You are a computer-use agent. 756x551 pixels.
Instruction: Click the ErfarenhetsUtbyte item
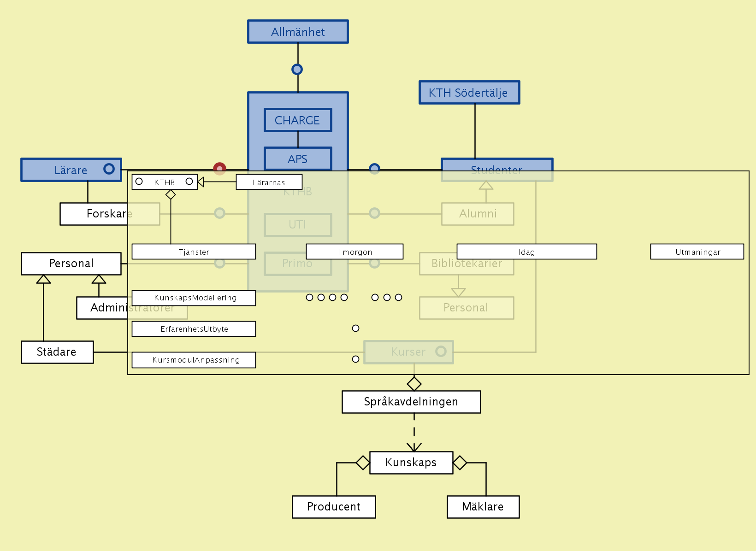click(x=194, y=329)
